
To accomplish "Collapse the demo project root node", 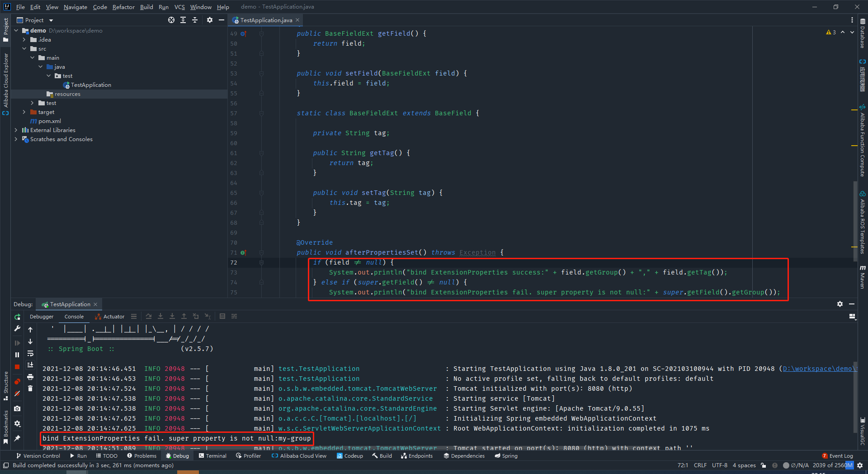I will 16,31.
